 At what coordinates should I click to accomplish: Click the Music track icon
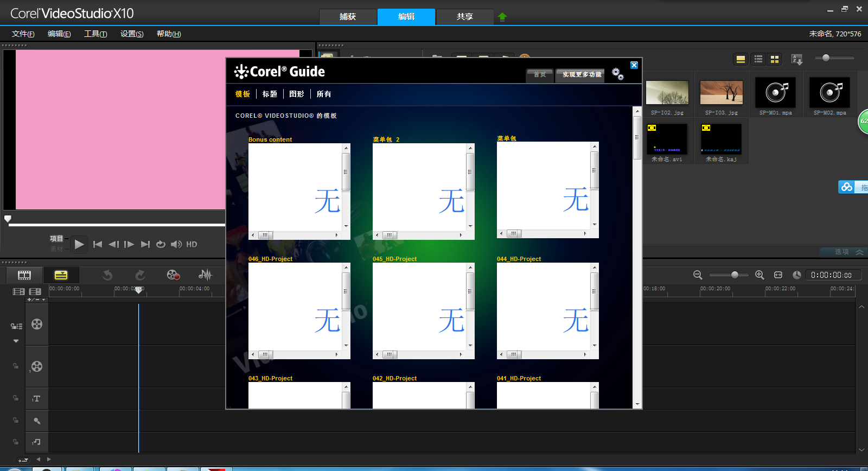click(36, 442)
